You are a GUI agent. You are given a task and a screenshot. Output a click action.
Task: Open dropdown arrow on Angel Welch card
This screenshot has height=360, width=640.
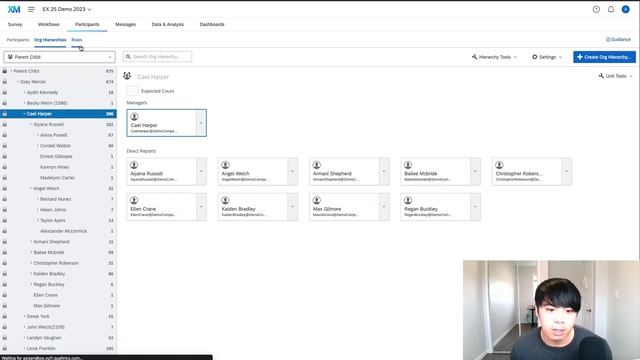pos(293,171)
